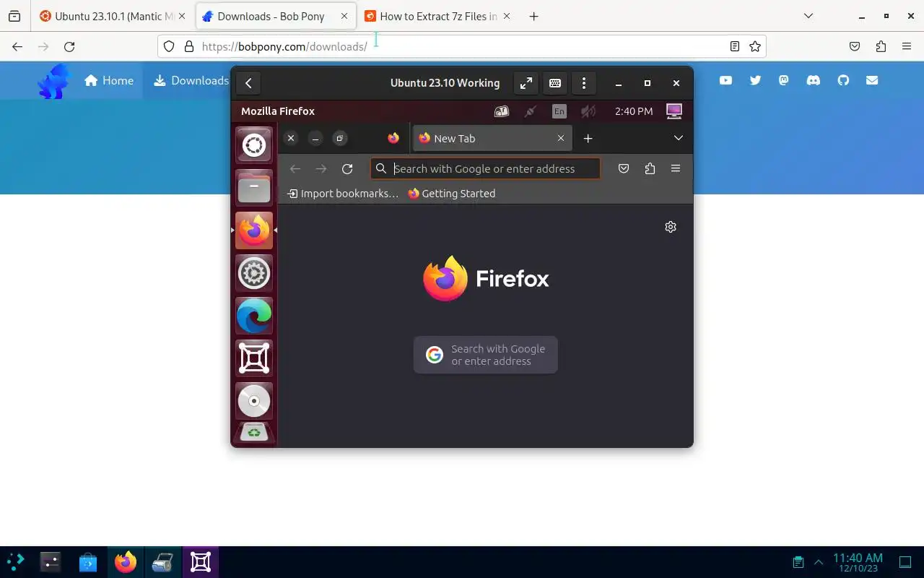The image size is (924, 578).
Task: Open the session menu monitor icon
Action: tap(674, 111)
